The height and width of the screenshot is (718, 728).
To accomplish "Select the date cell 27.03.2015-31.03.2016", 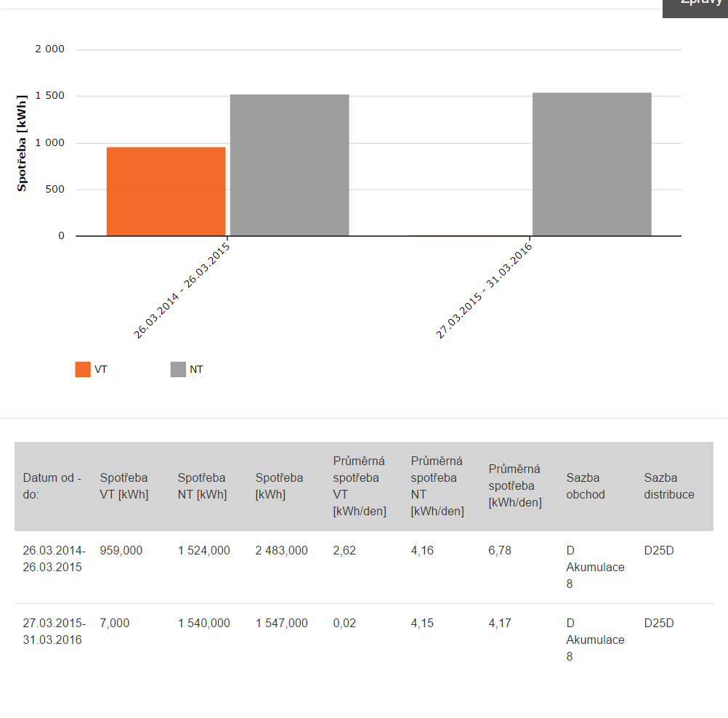I will (54, 631).
